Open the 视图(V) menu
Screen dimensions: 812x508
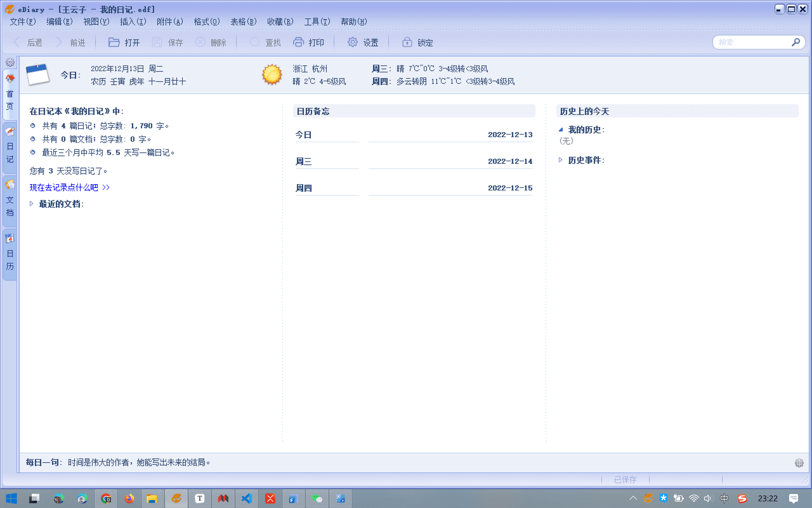click(x=96, y=22)
